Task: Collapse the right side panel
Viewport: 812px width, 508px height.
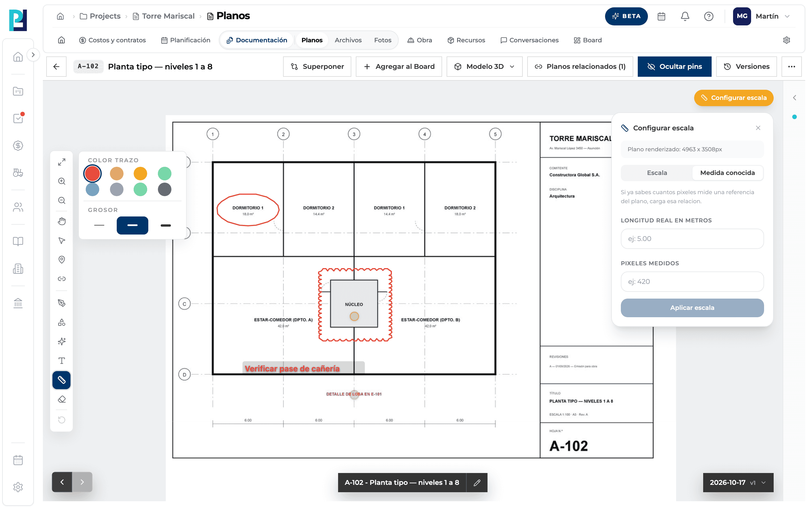Action: coord(794,98)
